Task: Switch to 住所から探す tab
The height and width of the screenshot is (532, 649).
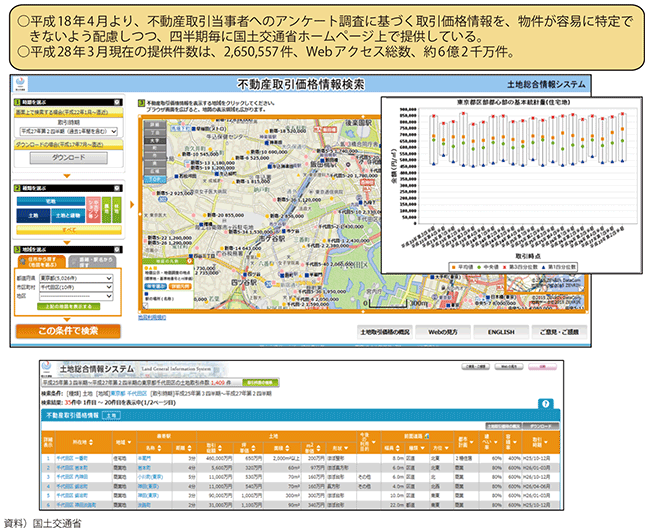Action: coord(42,262)
